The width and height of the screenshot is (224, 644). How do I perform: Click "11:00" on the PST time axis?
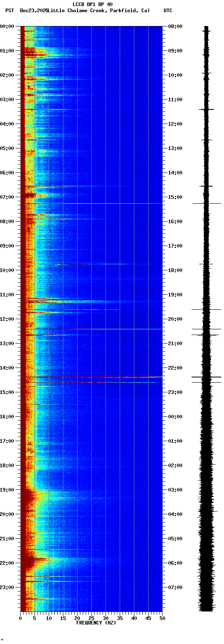[7, 295]
